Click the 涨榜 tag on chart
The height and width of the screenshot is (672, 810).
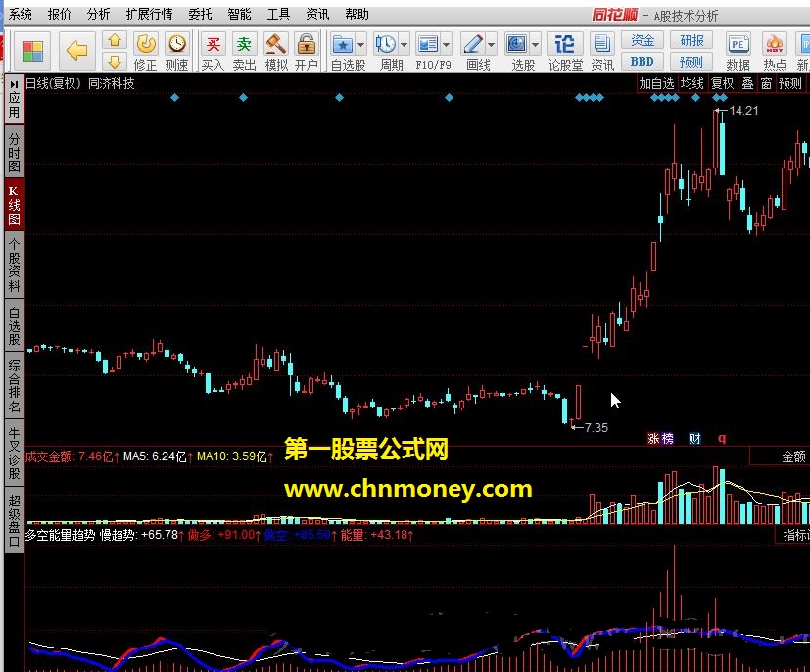click(660, 439)
